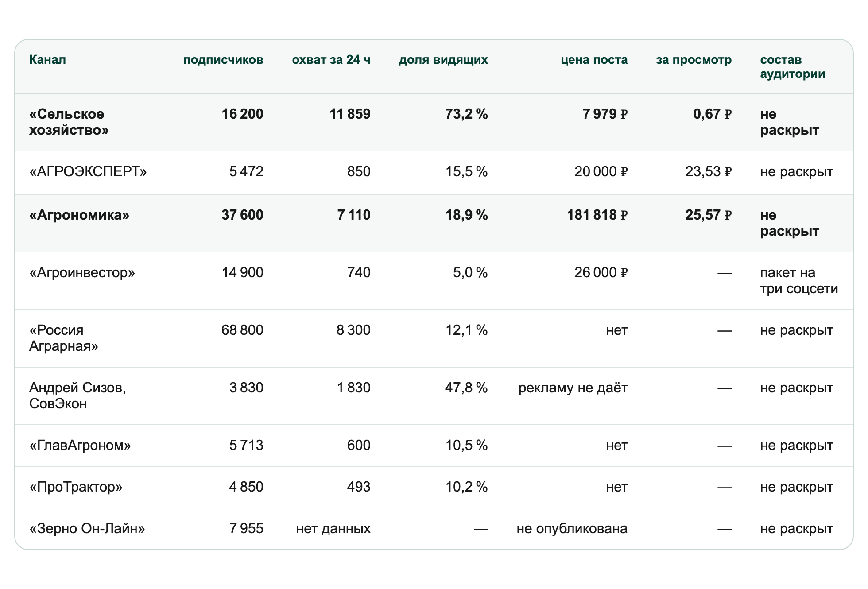Select subscriber count 14 900

click(x=243, y=273)
